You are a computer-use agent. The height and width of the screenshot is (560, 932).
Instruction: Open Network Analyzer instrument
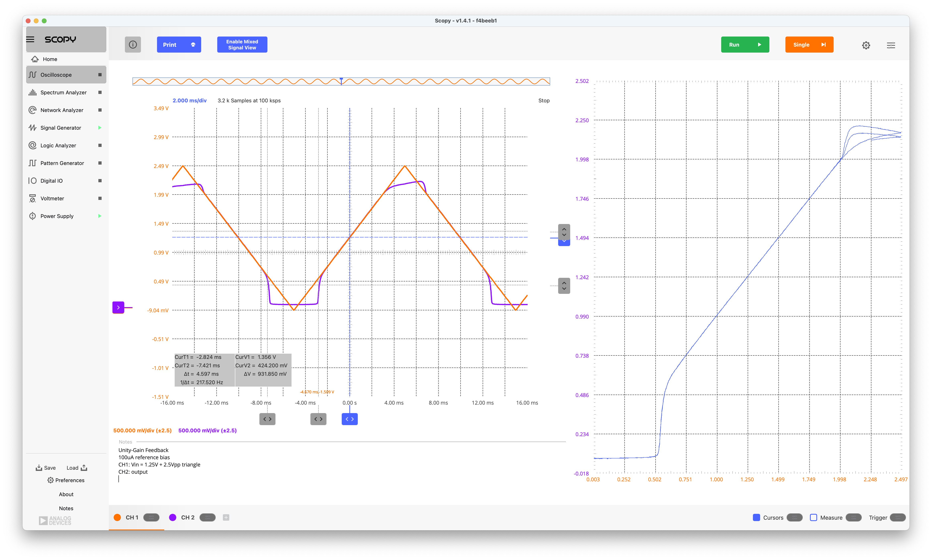pyautogui.click(x=66, y=110)
